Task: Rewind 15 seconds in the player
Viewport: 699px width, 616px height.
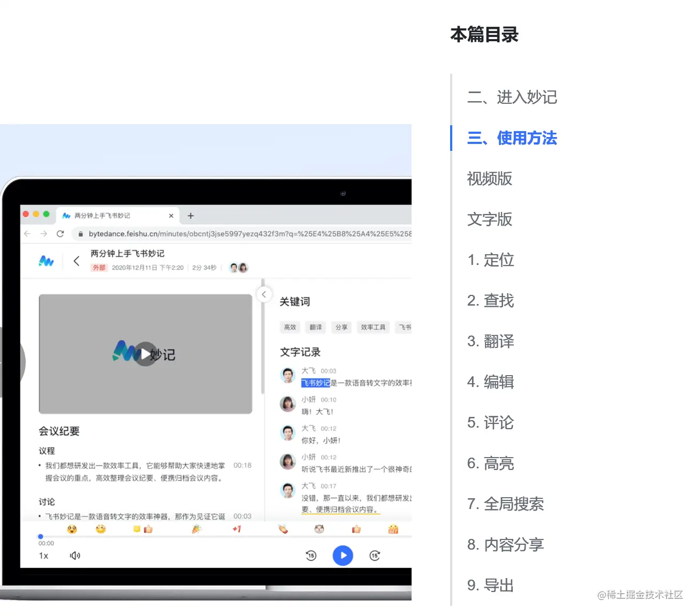Action: 311,556
